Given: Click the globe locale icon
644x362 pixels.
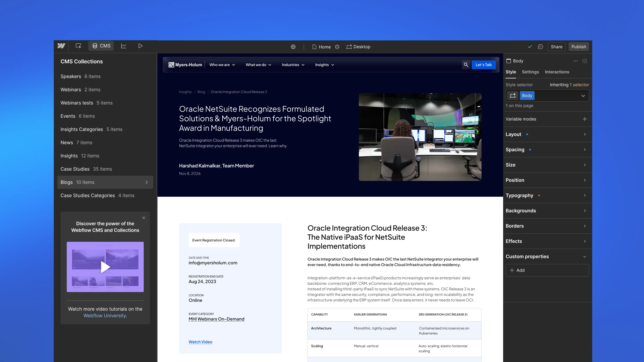Looking at the screenshot, I should (293, 47).
